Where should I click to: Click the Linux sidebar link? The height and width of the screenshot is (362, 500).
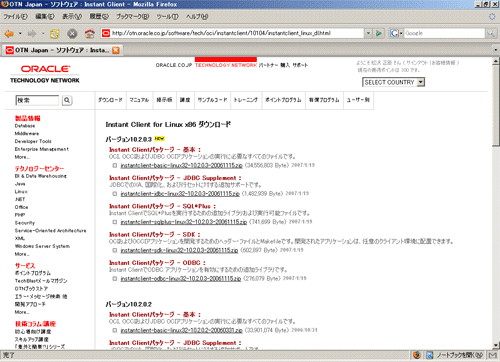click(x=21, y=192)
